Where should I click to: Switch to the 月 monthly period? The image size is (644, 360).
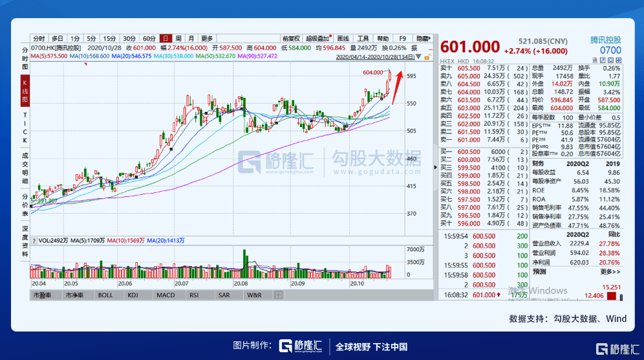click(x=191, y=38)
